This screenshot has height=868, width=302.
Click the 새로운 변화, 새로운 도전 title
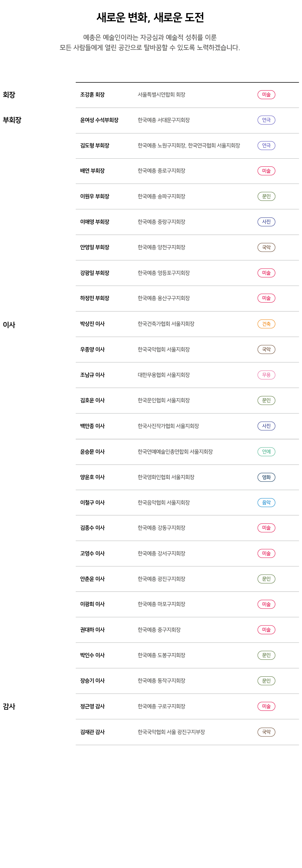tap(150, 17)
